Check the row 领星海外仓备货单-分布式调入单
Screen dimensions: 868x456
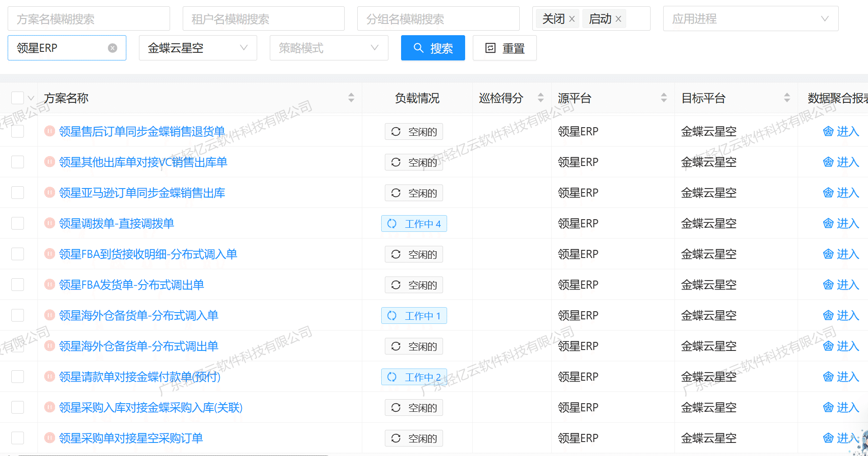pyautogui.click(x=18, y=315)
